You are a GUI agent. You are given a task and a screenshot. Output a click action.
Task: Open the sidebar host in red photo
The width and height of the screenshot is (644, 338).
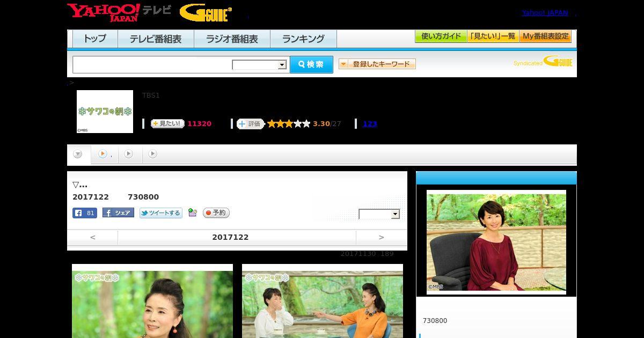tap(496, 242)
